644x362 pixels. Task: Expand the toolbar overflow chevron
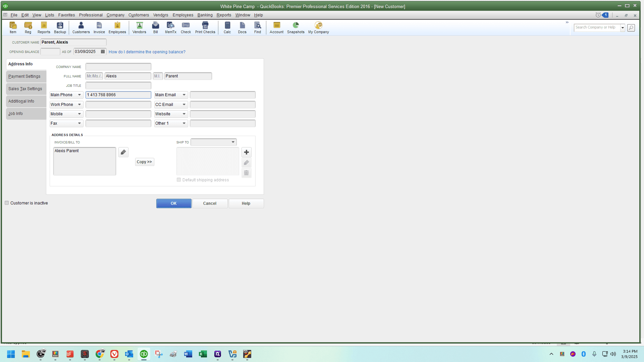pos(567,22)
